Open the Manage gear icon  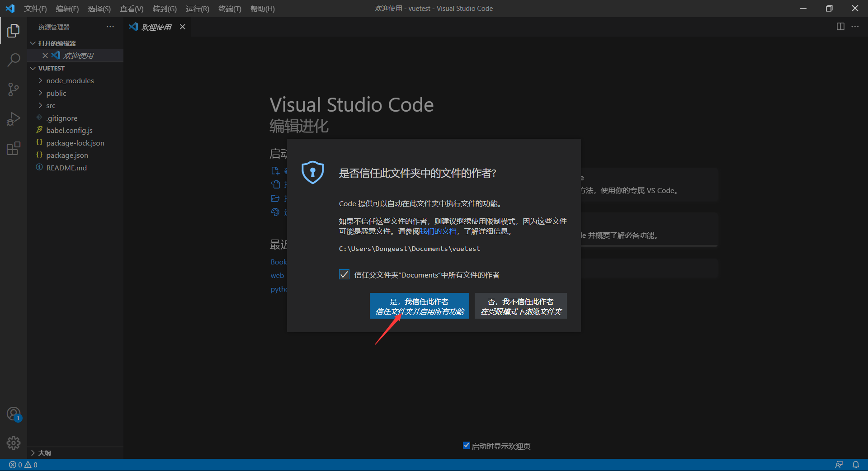pos(14,443)
